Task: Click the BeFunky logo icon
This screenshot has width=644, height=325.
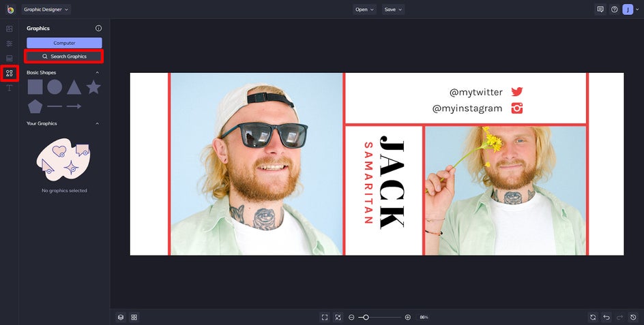Action: tap(10, 10)
